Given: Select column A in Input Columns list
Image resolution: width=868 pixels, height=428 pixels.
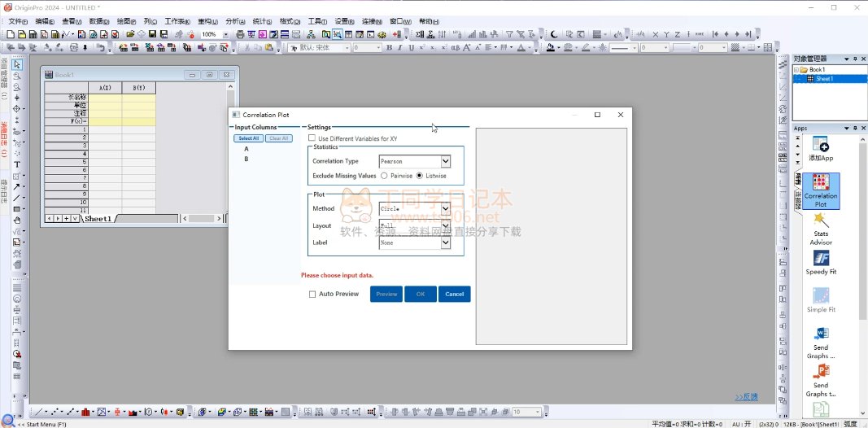Looking at the screenshot, I should click(246, 149).
